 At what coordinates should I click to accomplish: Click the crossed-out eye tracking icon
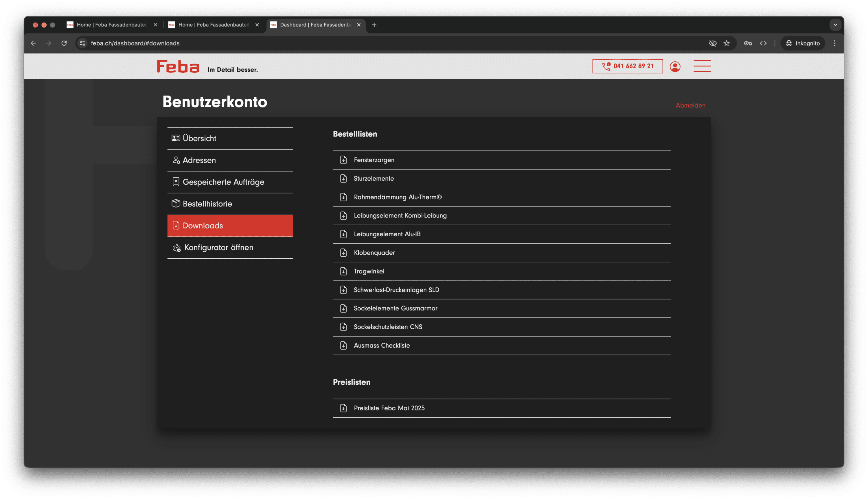(713, 43)
